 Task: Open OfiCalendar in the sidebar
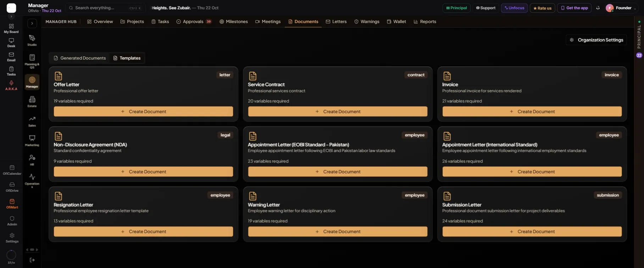point(12,170)
